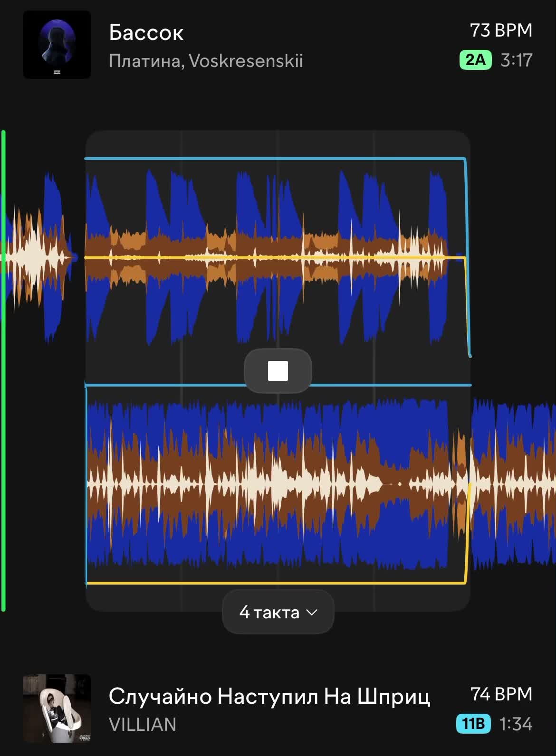Expand bars selector chevron arrow
The image size is (556, 756).
[x=312, y=612]
